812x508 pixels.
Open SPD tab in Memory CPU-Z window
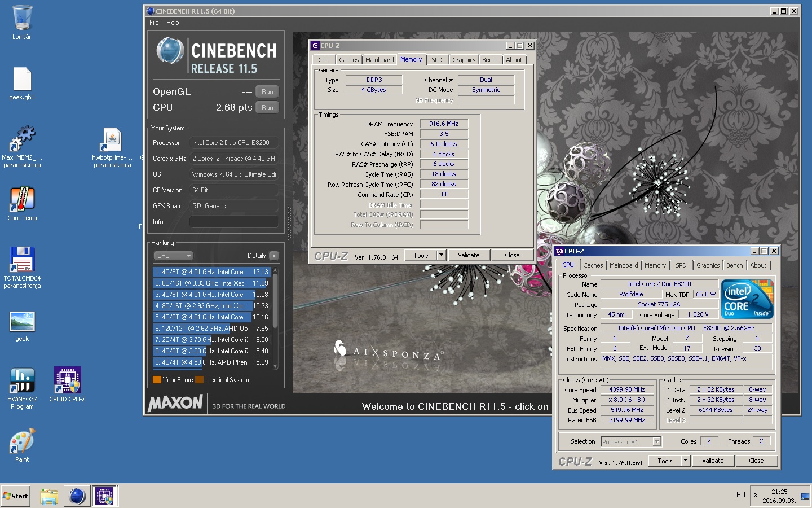(x=437, y=60)
